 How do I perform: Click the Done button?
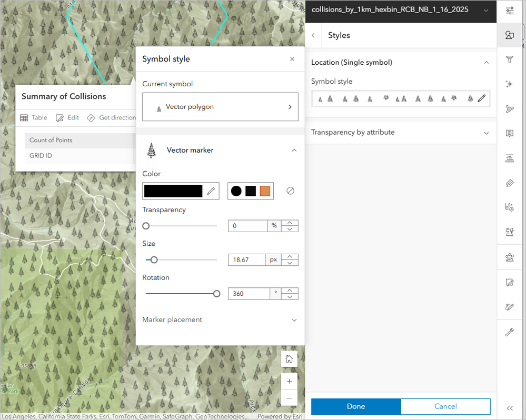click(x=356, y=406)
